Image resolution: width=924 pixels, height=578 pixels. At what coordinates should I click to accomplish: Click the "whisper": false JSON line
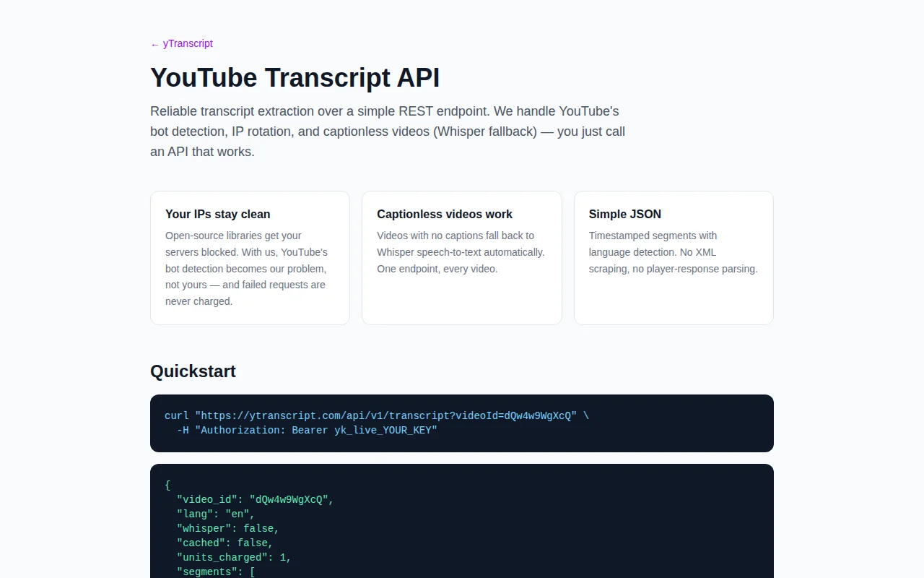click(x=227, y=528)
